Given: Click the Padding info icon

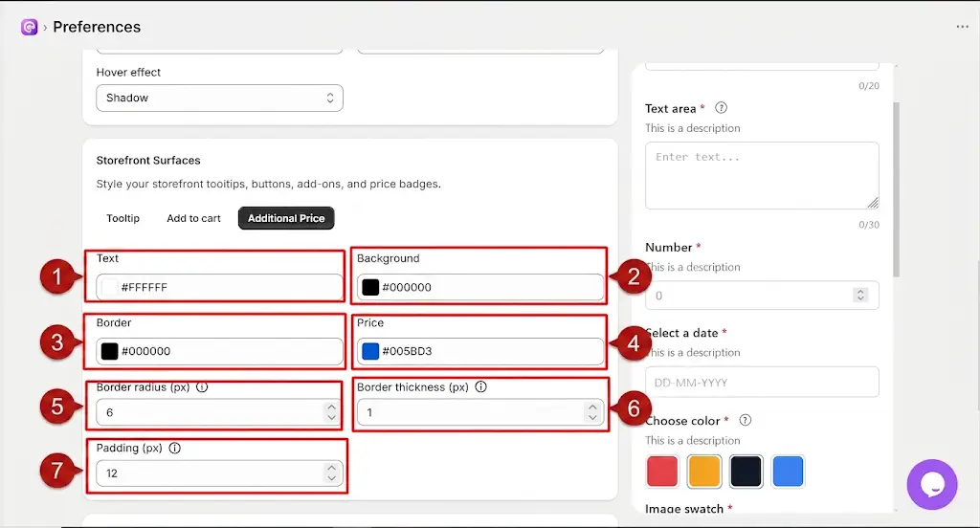Looking at the screenshot, I should (x=175, y=448).
